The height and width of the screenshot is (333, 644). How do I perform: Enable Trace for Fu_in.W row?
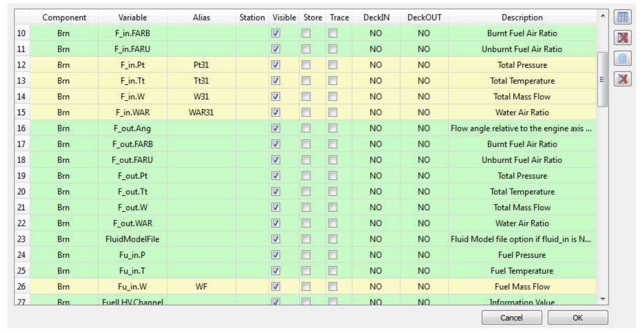click(333, 287)
